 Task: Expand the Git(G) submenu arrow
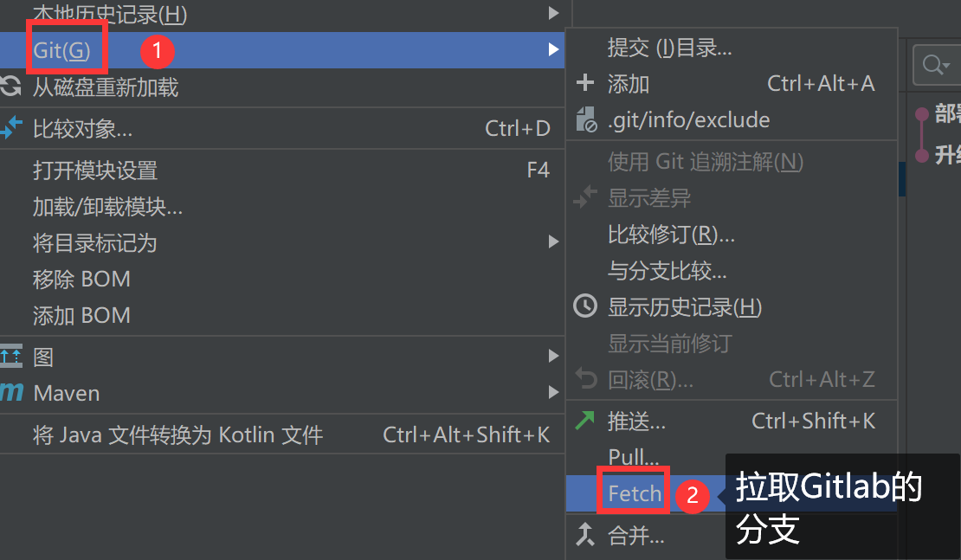pyautogui.click(x=553, y=49)
